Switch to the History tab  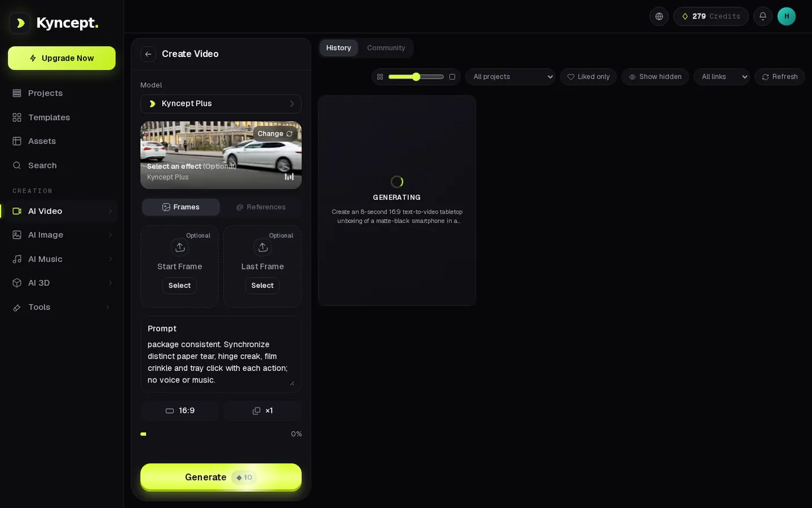[339, 48]
